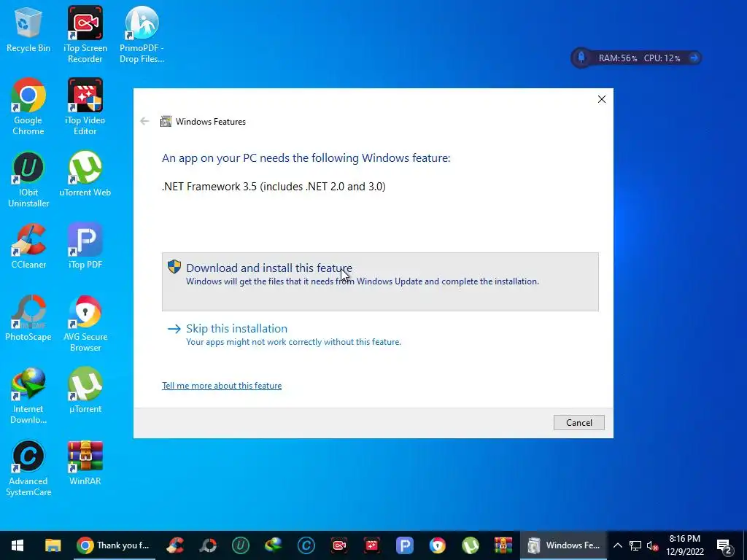This screenshot has width=747, height=560.
Task: Open Advanced SystemCare from the taskbar
Action: pos(306,545)
